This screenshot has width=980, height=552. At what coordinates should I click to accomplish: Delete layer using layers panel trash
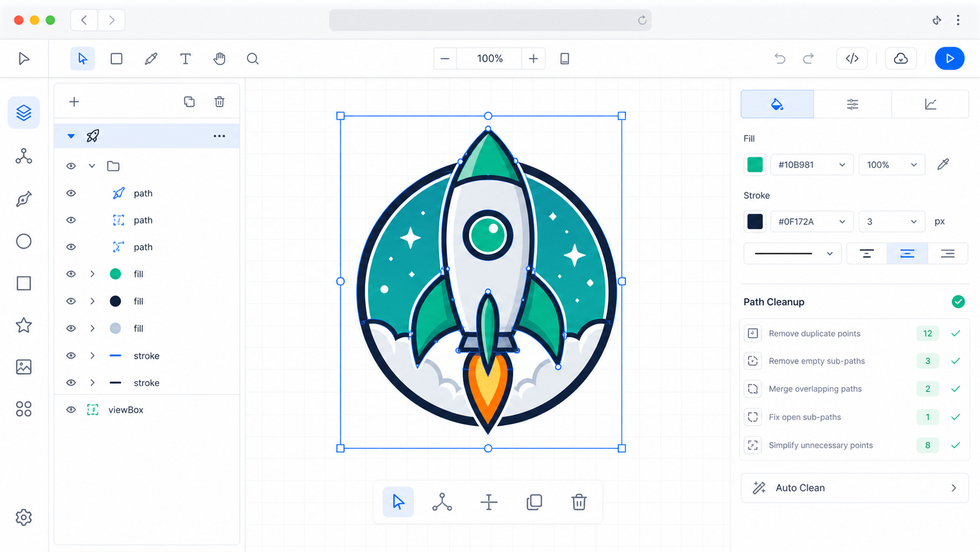(x=219, y=102)
